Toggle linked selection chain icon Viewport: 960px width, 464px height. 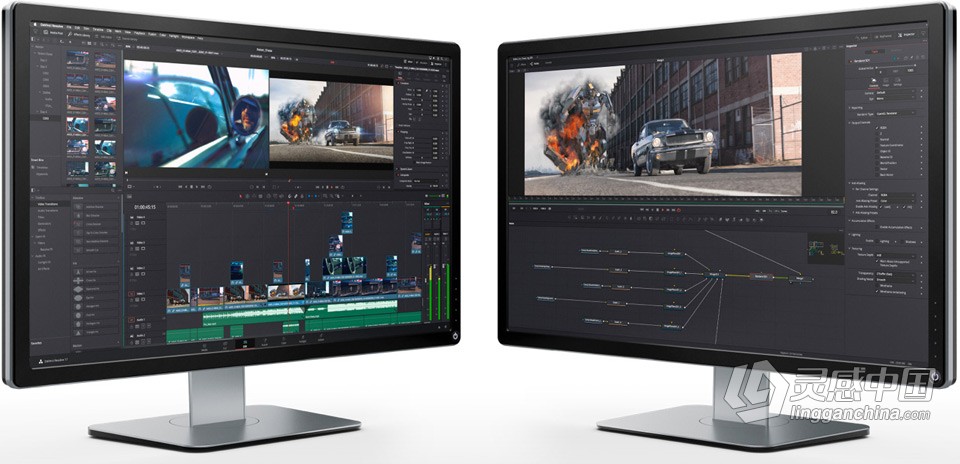click(295, 196)
